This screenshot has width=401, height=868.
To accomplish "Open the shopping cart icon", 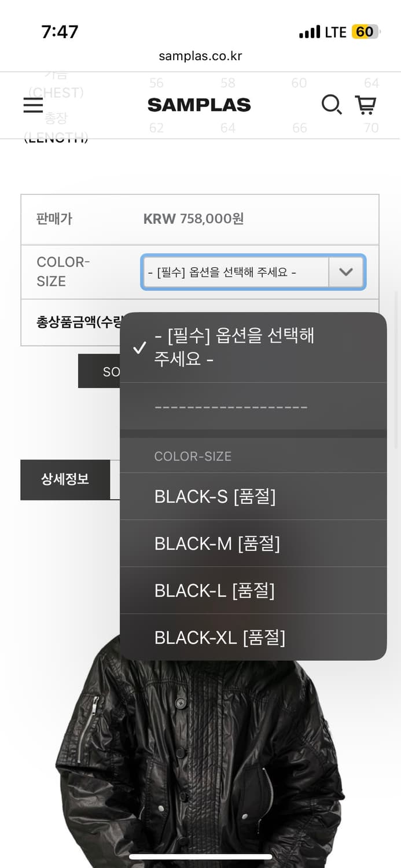I will pos(366,105).
